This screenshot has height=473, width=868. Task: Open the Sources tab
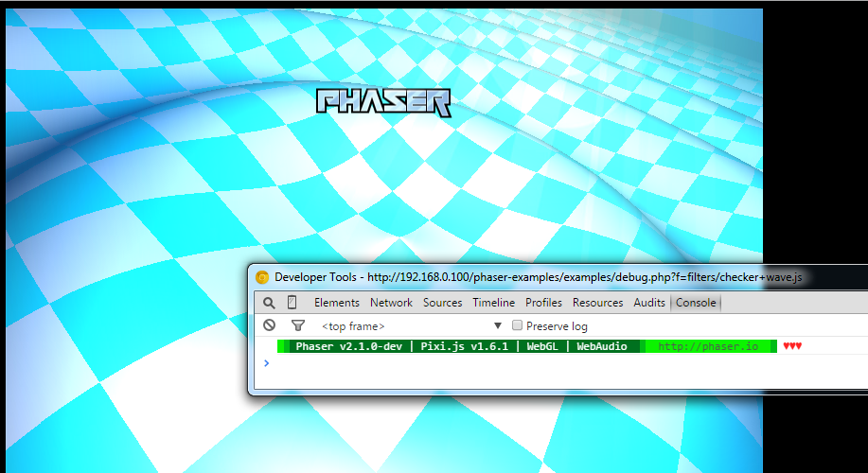tap(442, 303)
